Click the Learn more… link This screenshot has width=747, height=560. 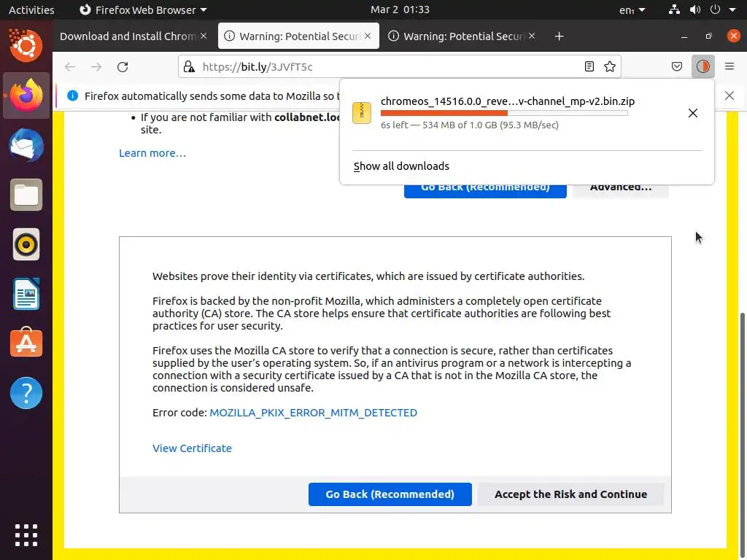[152, 153]
